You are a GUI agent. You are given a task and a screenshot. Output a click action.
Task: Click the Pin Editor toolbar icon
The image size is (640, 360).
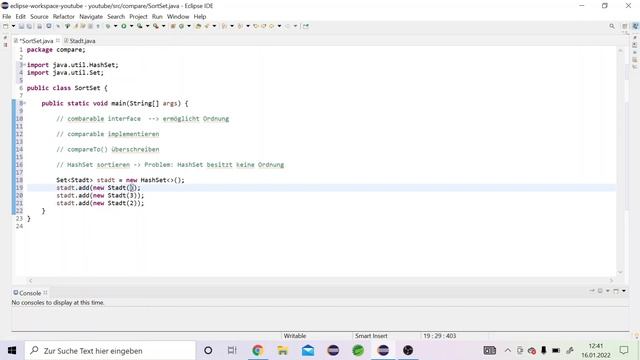[x=305, y=26]
